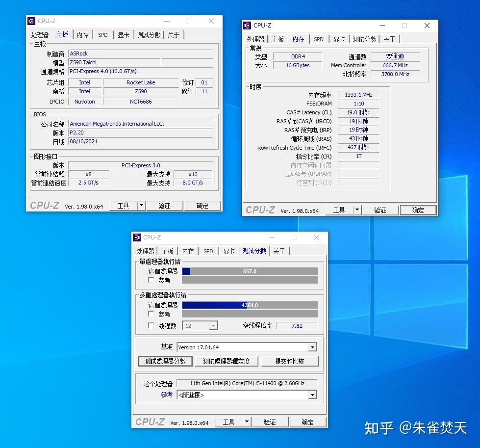This screenshot has height=448, width=480.
Task: Open 显卡 tab in benchmark window
Action: point(229,251)
